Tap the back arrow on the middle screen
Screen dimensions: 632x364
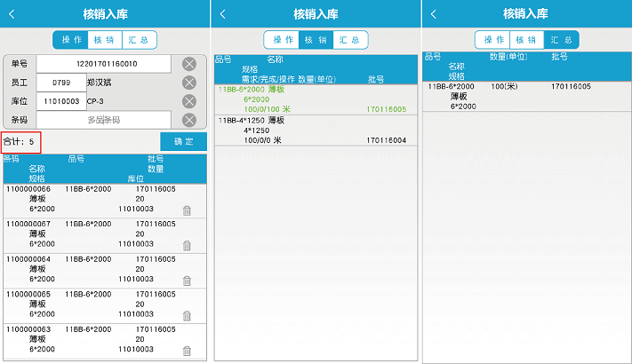[x=223, y=13]
